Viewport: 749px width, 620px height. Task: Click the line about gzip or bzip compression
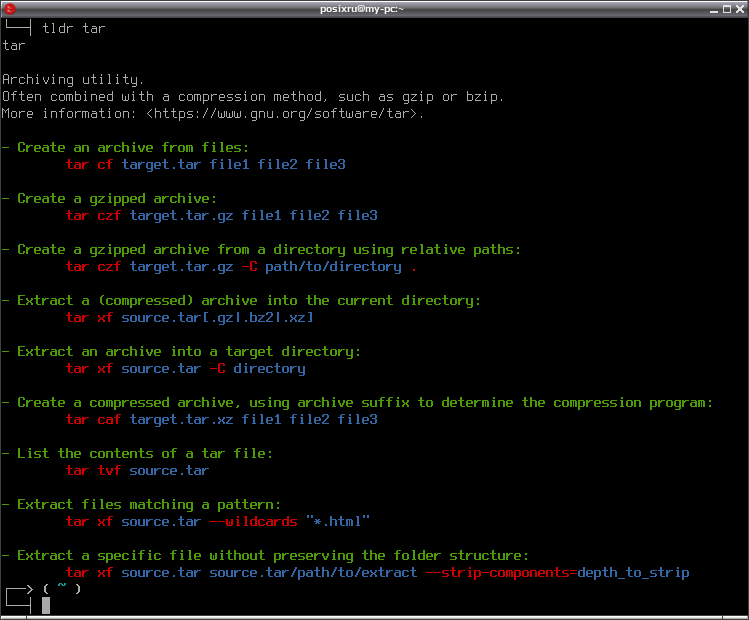(253, 97)
